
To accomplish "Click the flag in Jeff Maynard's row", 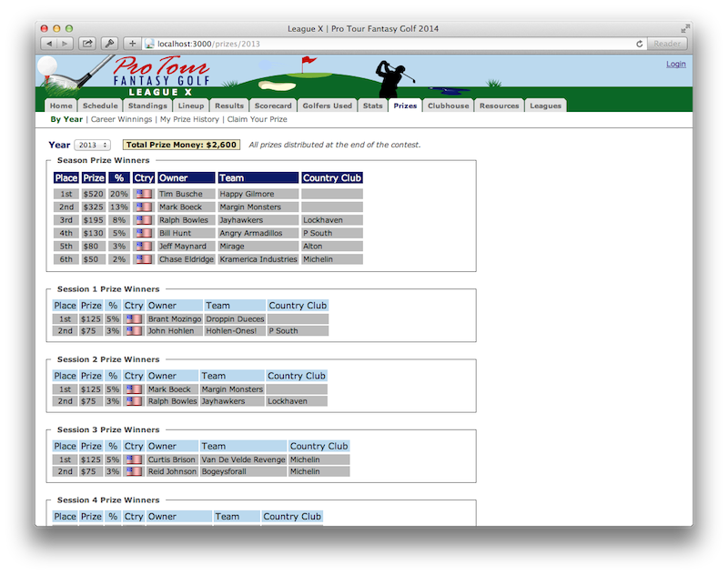I will [x=144, y=246].
